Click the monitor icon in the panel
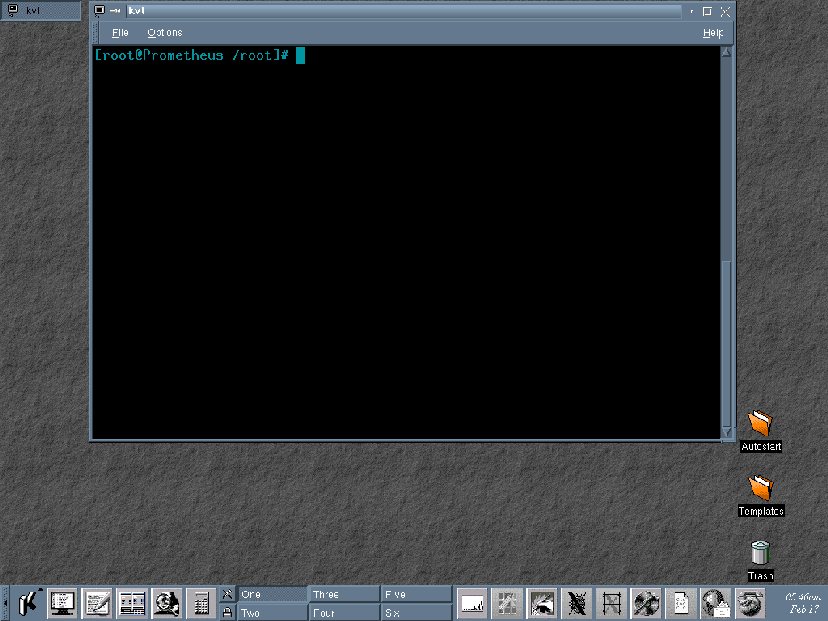Viewport: 828px width, 621px height. tap(63, 602)
